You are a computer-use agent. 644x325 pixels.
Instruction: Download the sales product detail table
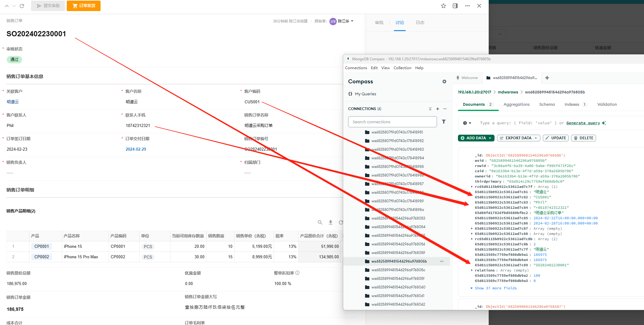pyautogui.click(x=330, y=222)
